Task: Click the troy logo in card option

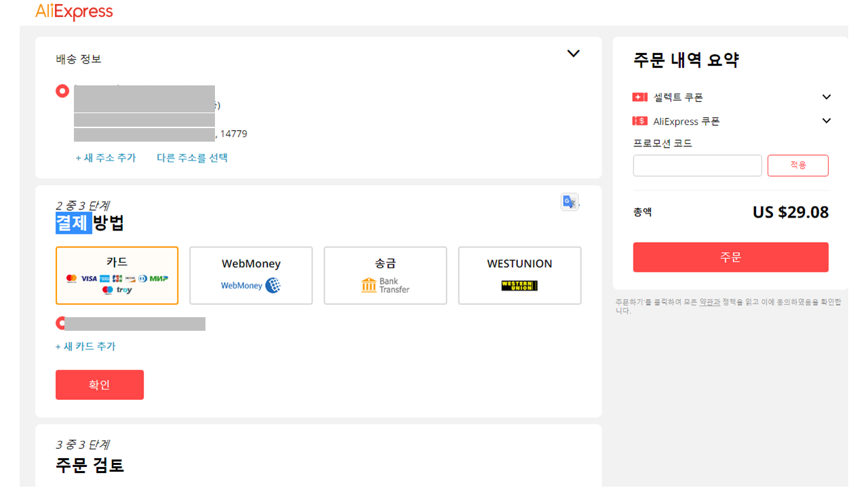Action: click(124, 290)
